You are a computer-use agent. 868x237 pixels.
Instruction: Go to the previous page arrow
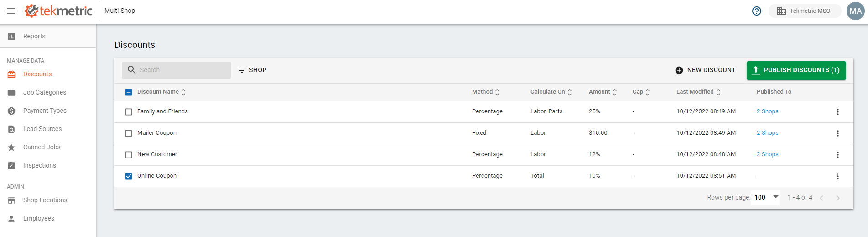(x=821, y=198)
